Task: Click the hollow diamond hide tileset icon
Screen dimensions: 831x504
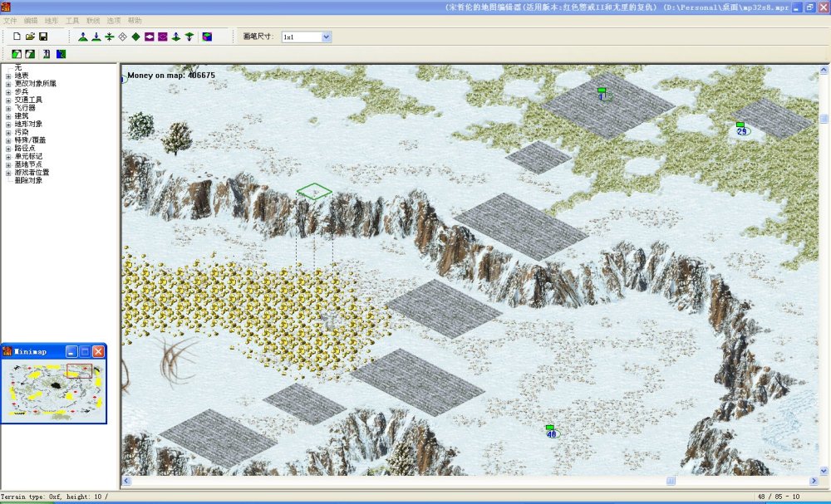Action: 122,37
